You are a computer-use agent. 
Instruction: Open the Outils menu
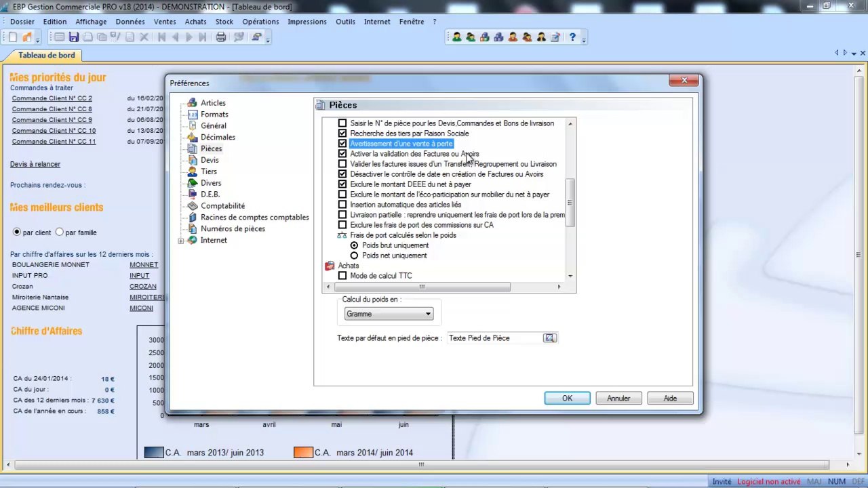345,22
